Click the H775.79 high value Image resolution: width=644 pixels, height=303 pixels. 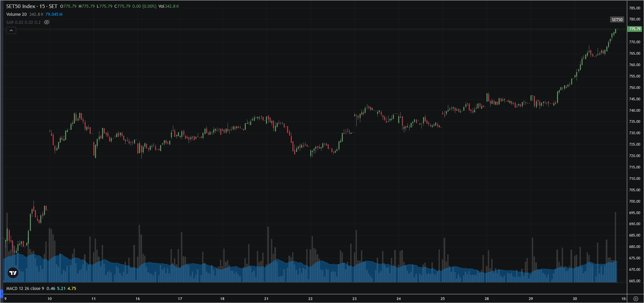click(87, 6)
